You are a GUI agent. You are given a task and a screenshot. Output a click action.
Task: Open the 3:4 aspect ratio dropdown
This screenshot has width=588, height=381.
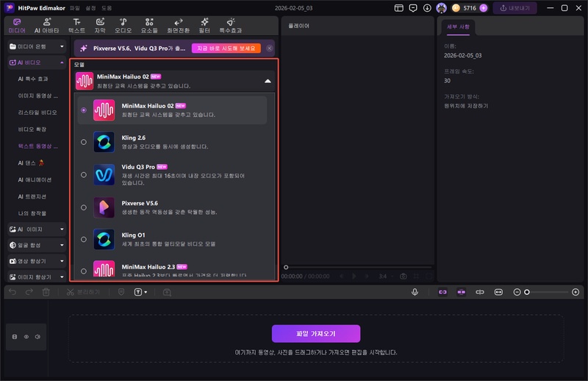point(385,277)
